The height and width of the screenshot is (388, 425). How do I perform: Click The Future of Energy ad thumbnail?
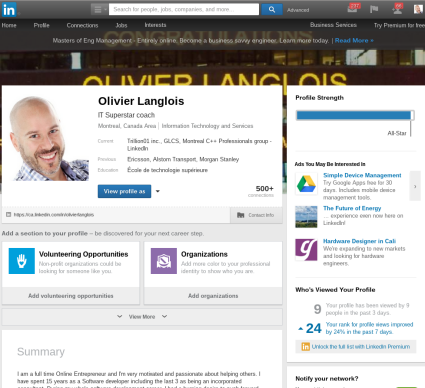(x=306, y=217)
